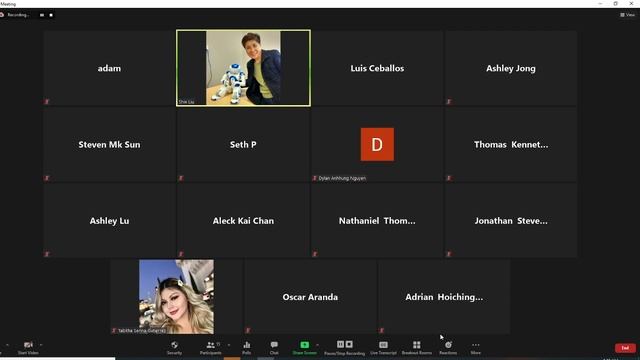Click muted mic icon on Thomas Kennet... tile
640x360 pixels.
(x=449, y=178)
